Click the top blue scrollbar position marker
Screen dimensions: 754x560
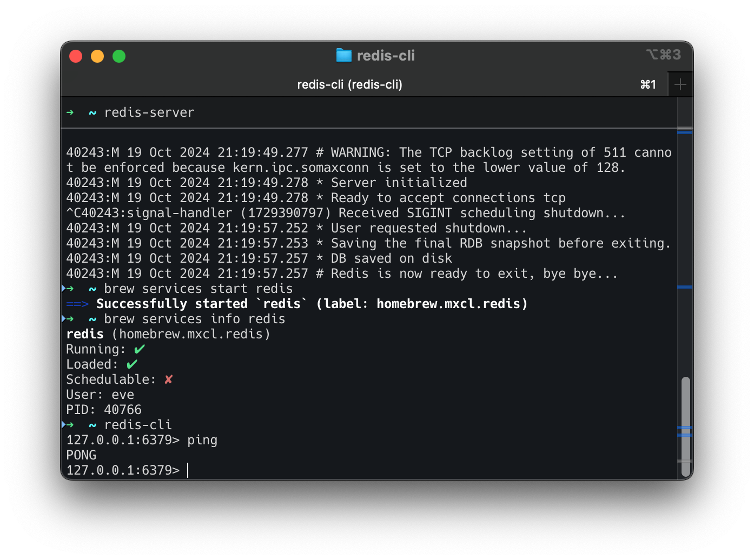[x=685, y=132]
